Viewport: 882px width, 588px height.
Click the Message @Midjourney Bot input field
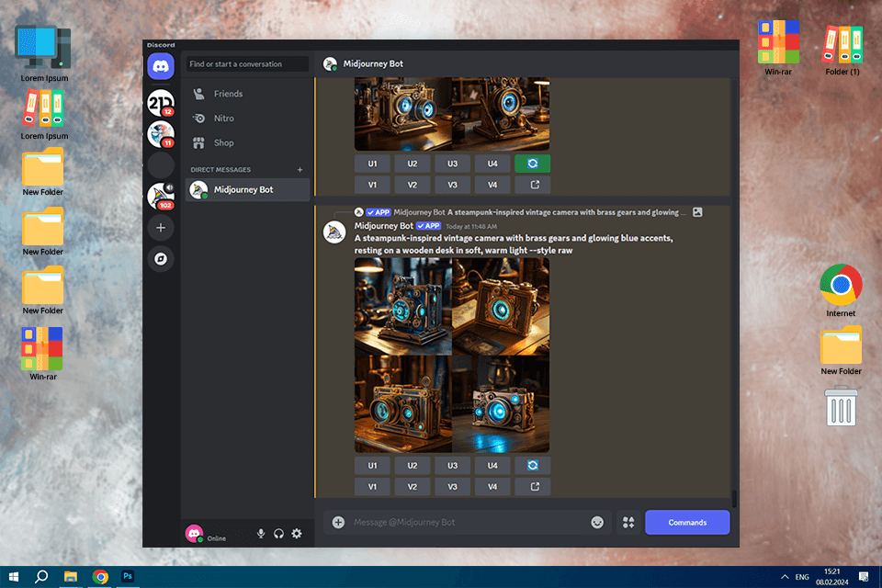(x=467, y=522)
